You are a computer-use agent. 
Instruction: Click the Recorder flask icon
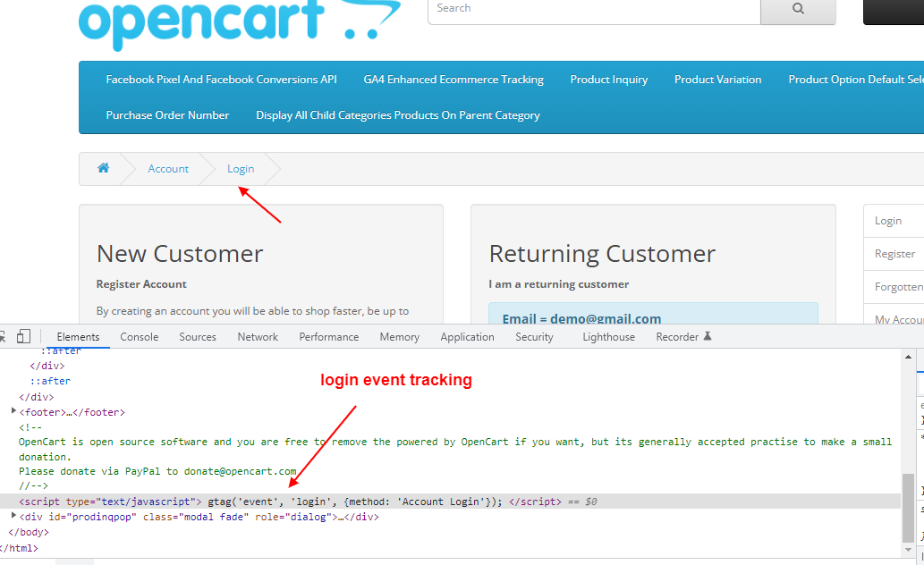click(708, 336)
